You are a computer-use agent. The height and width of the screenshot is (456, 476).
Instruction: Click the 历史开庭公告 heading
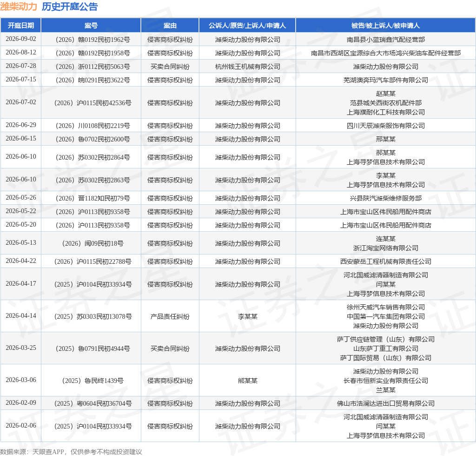tap(70, 7)
